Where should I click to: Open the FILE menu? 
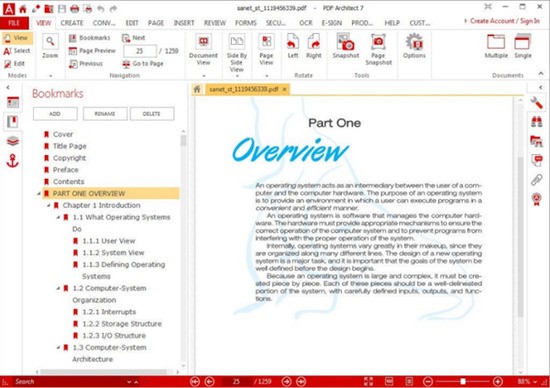[14, 23]
